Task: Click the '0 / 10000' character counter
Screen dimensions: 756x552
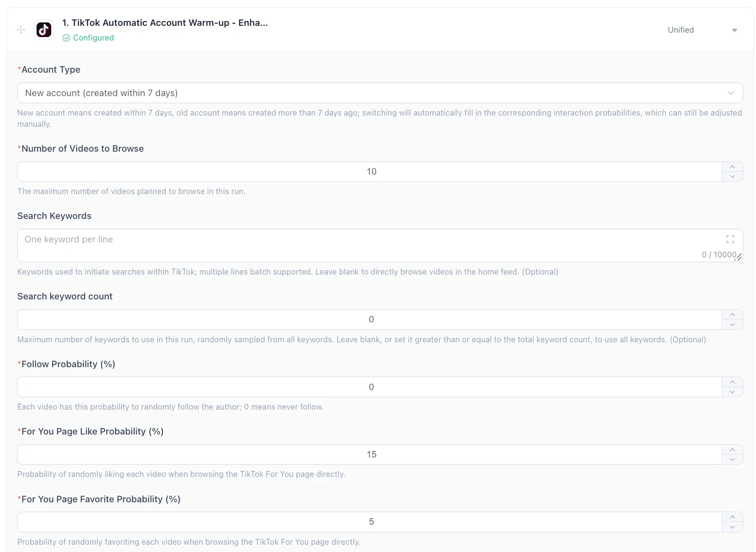Action: 719,255
